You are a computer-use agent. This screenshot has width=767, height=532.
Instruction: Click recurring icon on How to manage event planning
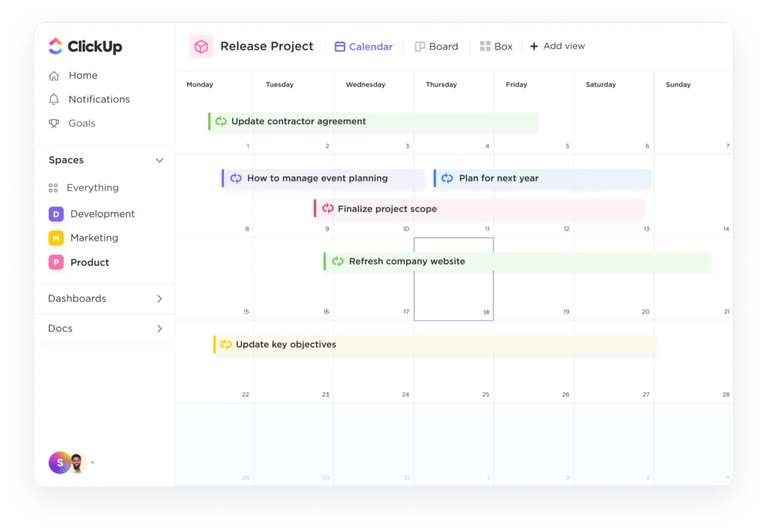[236, 178]
